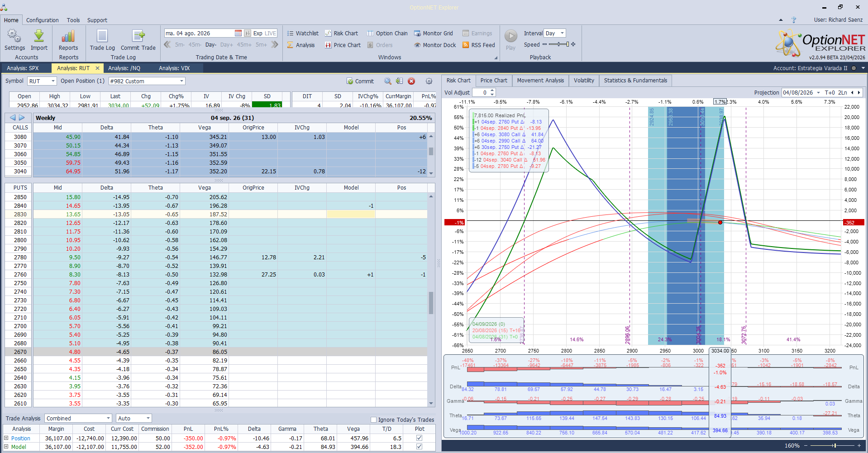Open the Tools menu
Image resolution: width=868 pixels, height=453 pixels.
(73, 20)
